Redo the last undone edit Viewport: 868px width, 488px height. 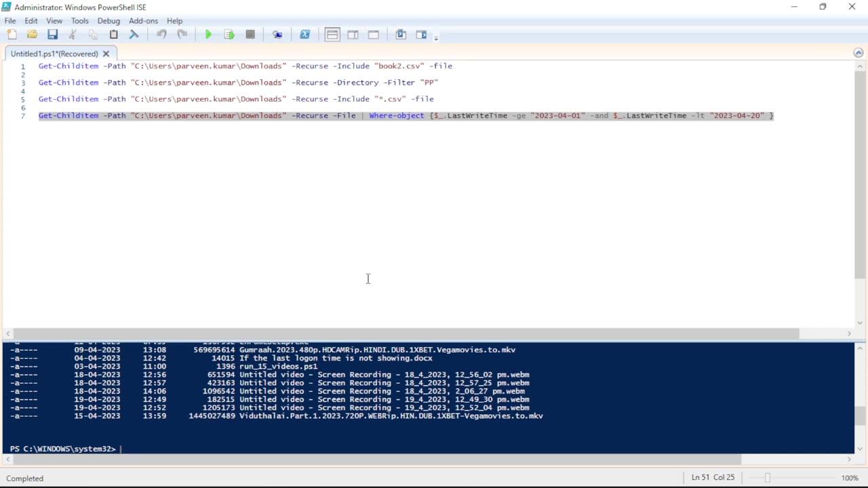pos(182,35)
